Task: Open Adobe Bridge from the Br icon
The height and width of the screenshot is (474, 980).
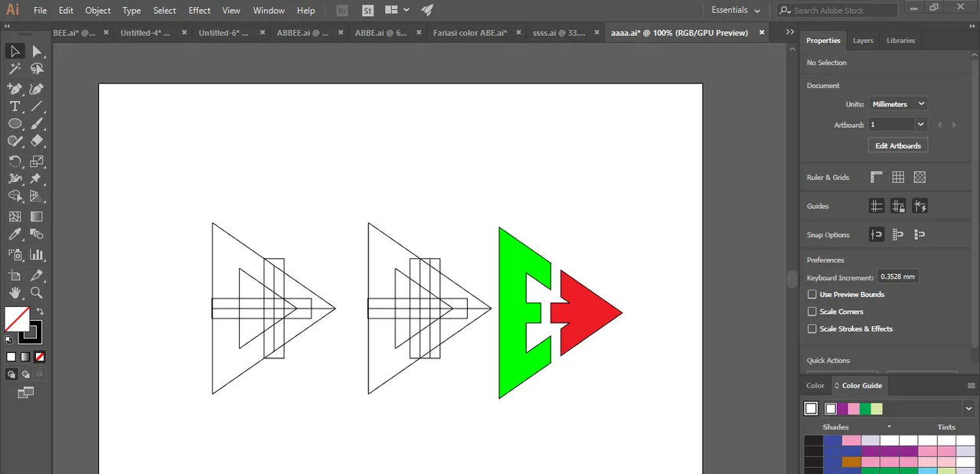Action: coord(342,11)
